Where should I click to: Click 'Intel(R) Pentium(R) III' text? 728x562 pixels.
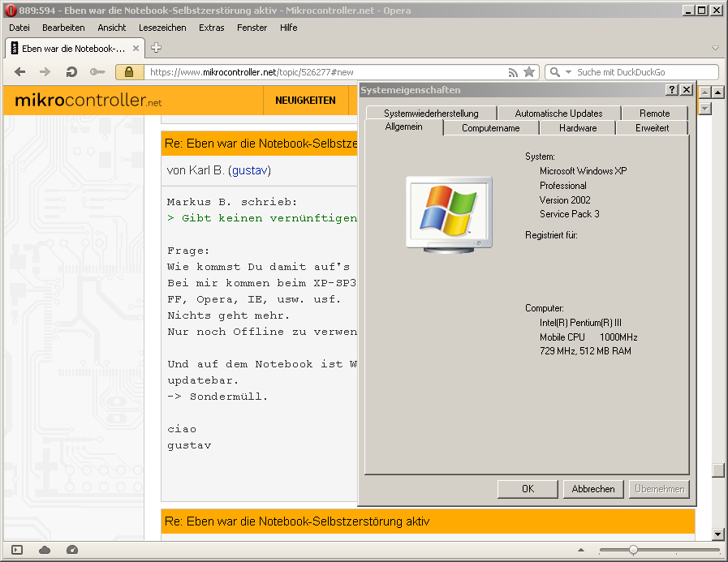click(580, 323)
